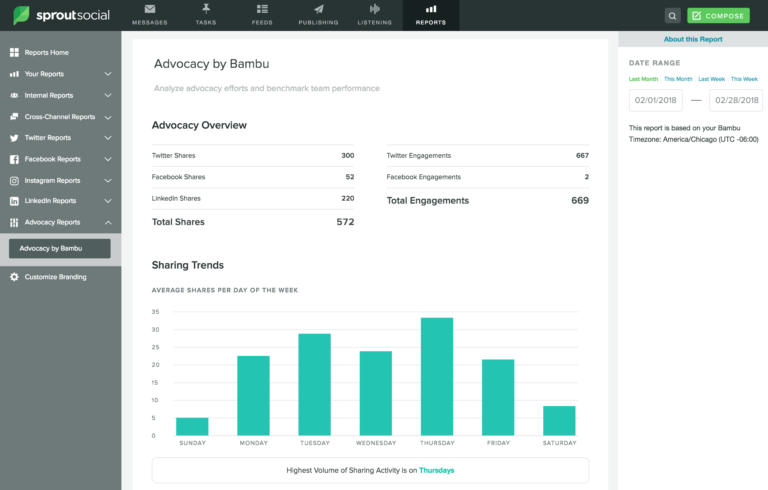Click the Twitter bird icon

(x=14, y=138)
